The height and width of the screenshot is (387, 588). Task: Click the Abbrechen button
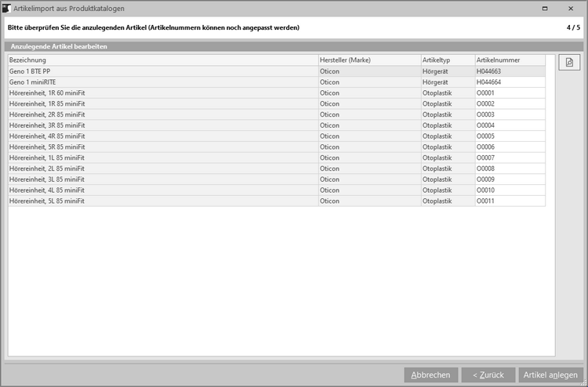pos(431,374)
